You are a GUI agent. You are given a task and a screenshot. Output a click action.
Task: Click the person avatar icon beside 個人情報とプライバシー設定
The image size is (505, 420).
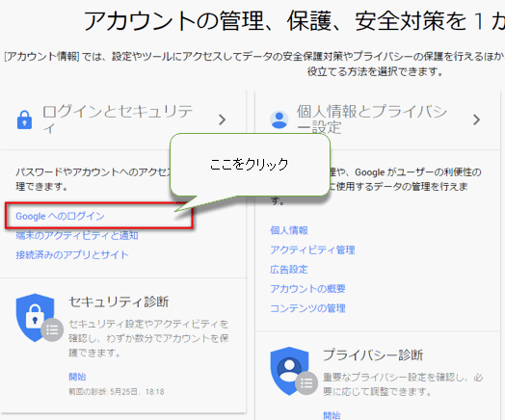tap(279, 119)
